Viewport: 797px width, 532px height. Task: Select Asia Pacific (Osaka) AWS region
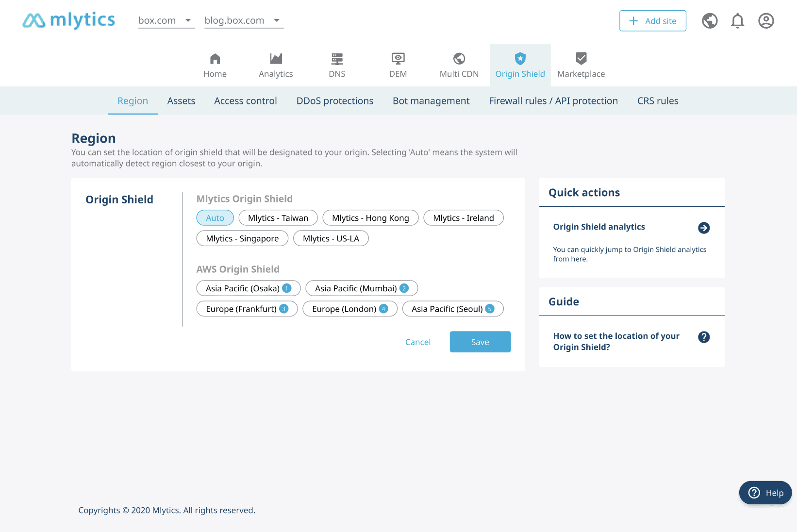[x=249, y=288]
